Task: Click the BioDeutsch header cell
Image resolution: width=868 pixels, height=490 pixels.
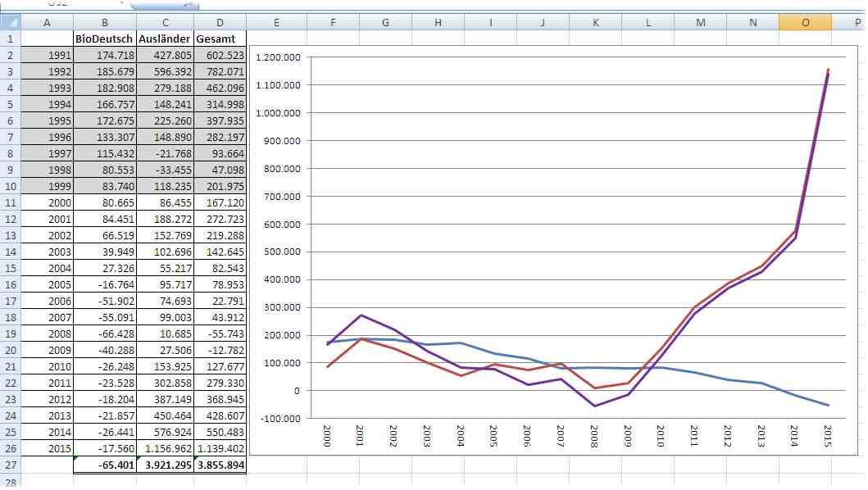Action: pyautogui.click(x=105, y=39)
